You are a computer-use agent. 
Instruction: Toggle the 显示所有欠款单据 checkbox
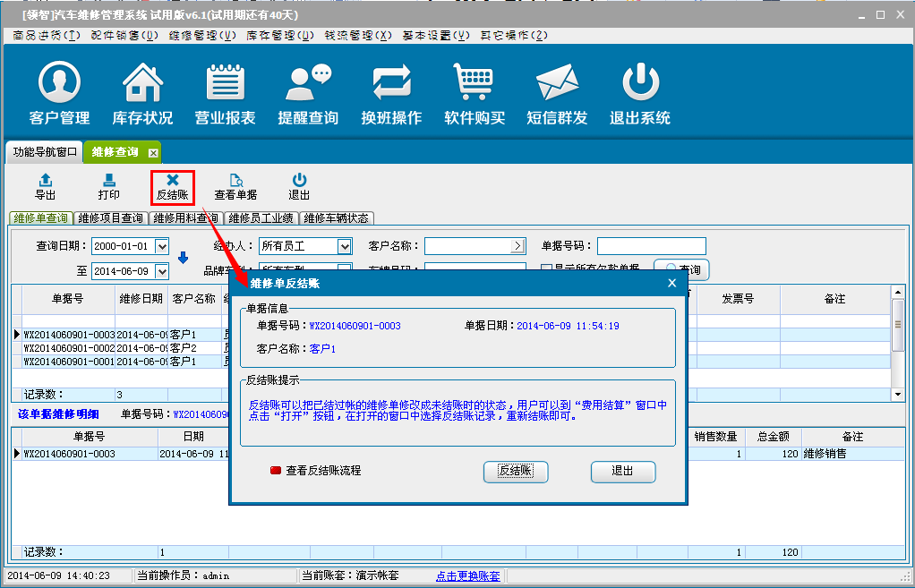coord(546,268)
